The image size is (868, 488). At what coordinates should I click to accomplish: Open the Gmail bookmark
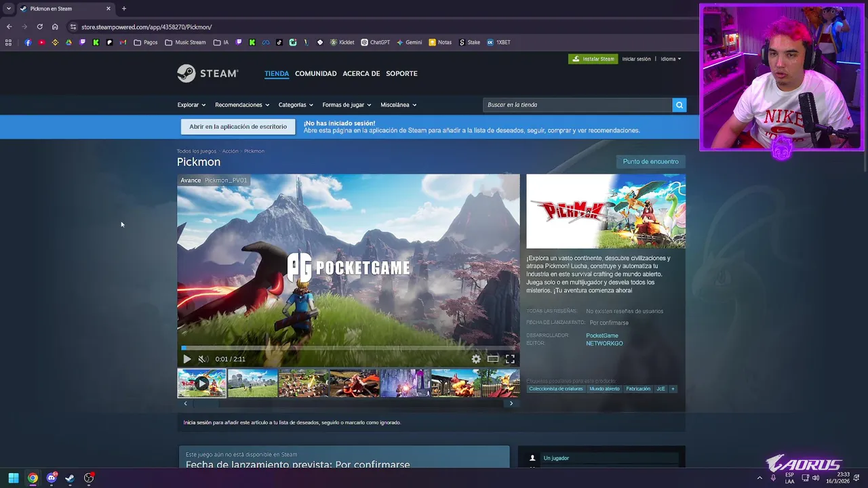coord(123,42)
